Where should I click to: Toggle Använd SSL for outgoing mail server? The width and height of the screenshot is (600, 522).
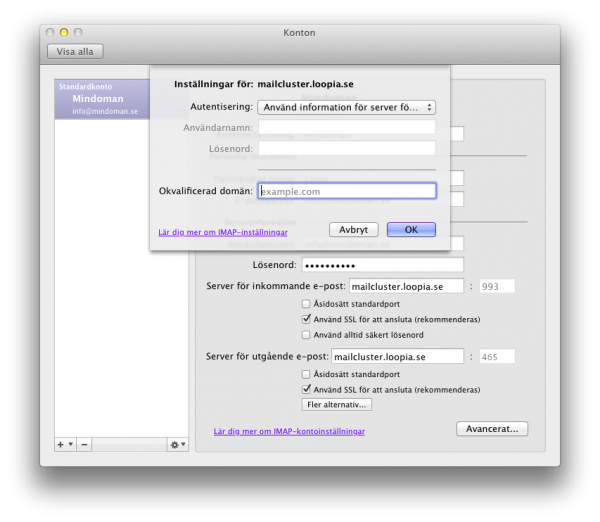tap(306, 390)
